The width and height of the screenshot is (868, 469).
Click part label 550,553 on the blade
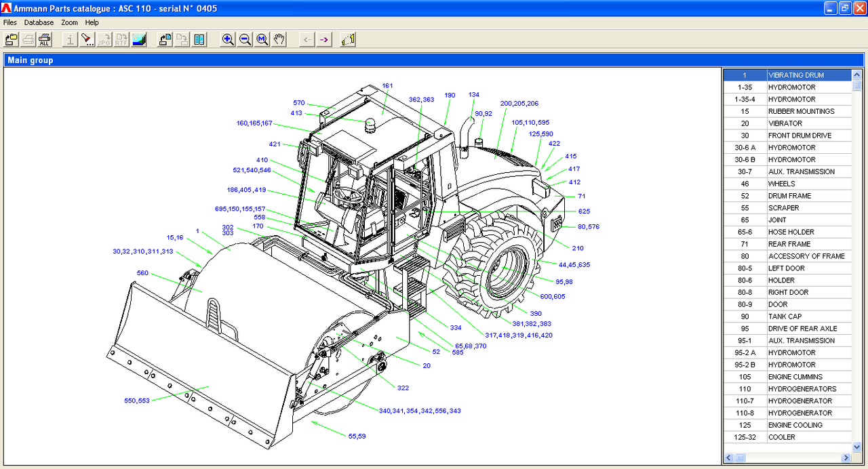point(137,401)
